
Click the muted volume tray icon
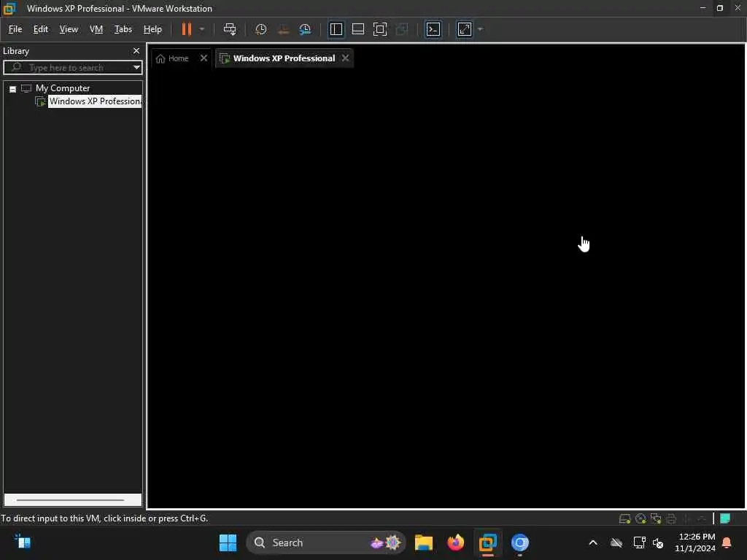658,542
